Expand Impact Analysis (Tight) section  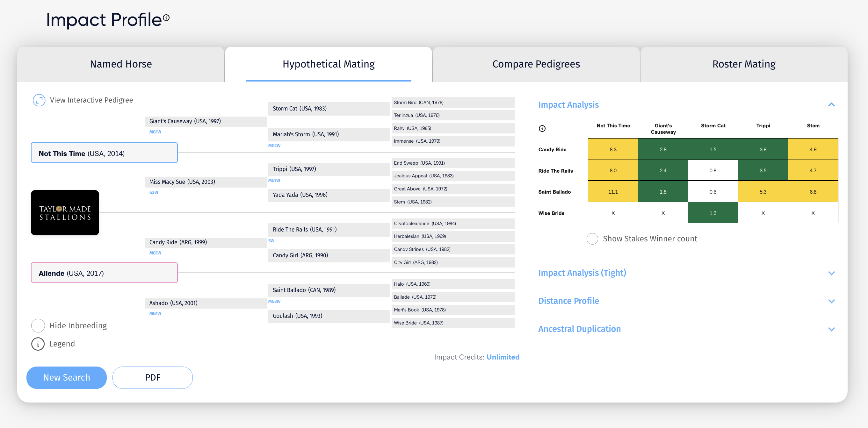tap(831, 273)
